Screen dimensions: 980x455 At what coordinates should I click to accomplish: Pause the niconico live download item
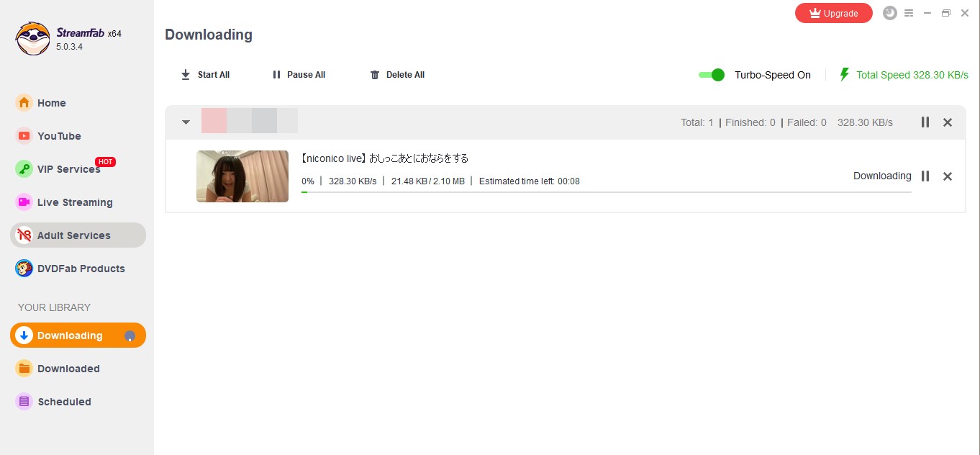point(925,176)
